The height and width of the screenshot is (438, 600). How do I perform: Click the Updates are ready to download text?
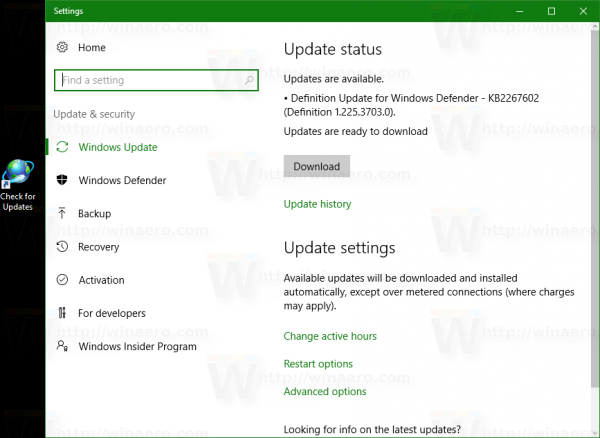(355, 131)
